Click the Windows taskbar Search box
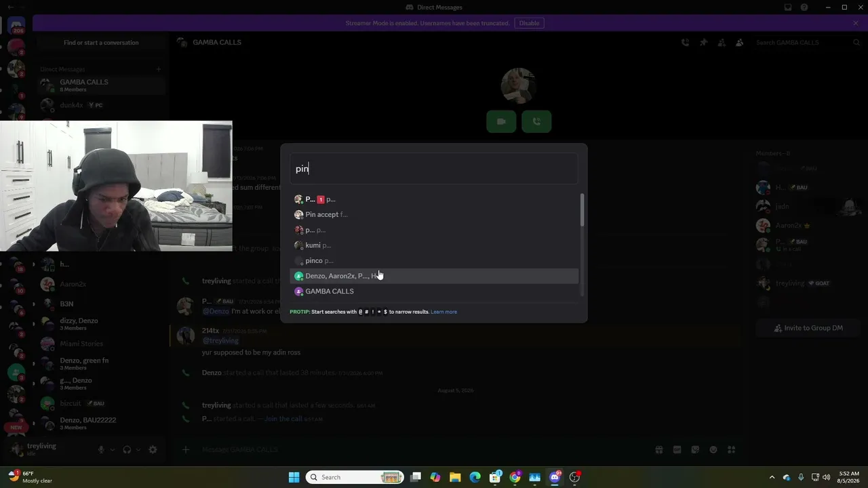This screenshot has width=868, height=488. pyautogui.click(x=356, y=477)
